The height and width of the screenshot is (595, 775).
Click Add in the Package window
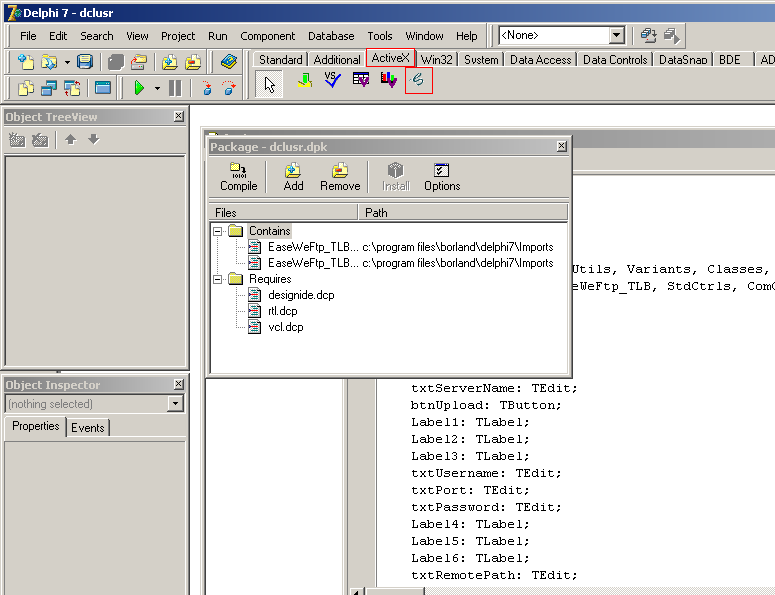(x=293, y=177)
